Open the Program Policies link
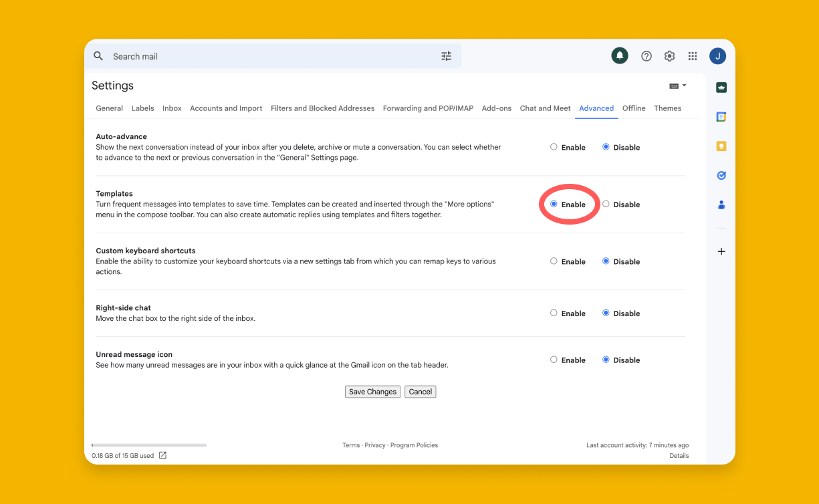819x504 pixels. click(414, 445)
